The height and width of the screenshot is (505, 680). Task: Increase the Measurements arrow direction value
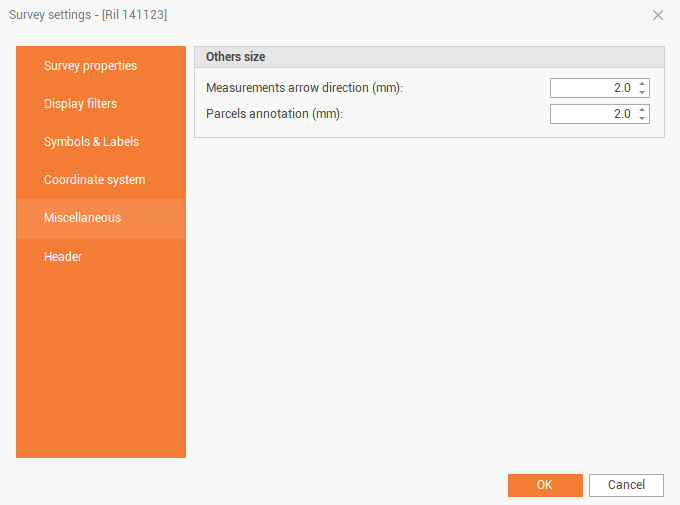pos(642,84)
